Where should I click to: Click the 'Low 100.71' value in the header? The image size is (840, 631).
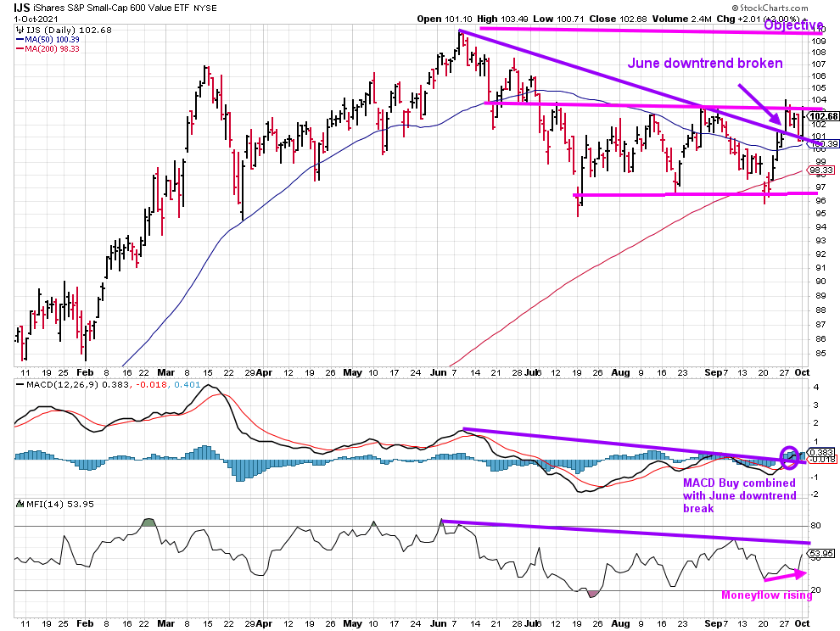559,19
